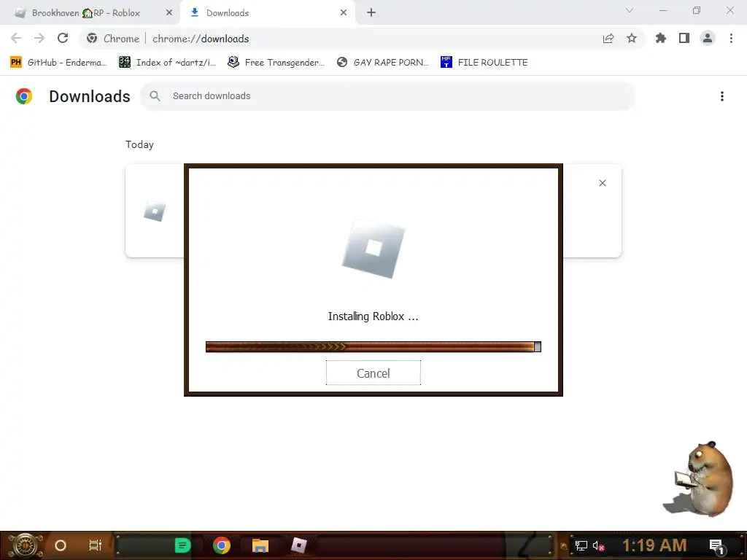Click the reading hamster desktop pet
747x560 pixels.
(700, 478)
